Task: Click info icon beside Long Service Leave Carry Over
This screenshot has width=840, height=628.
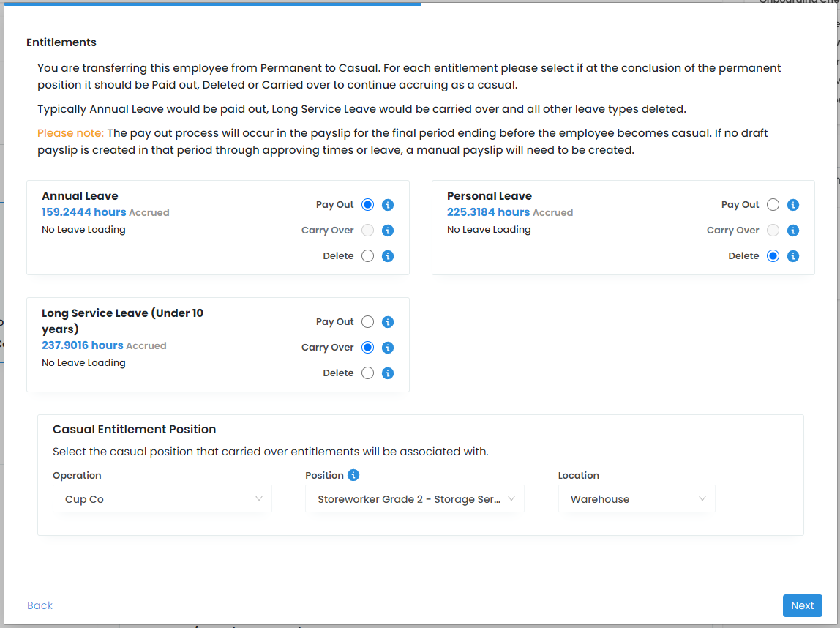Action: tap(388, 348)
